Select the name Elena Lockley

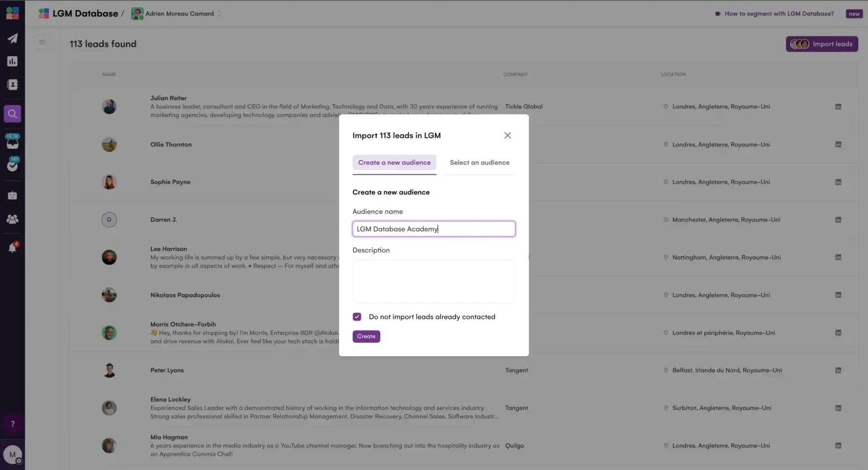tap(170, 399)
